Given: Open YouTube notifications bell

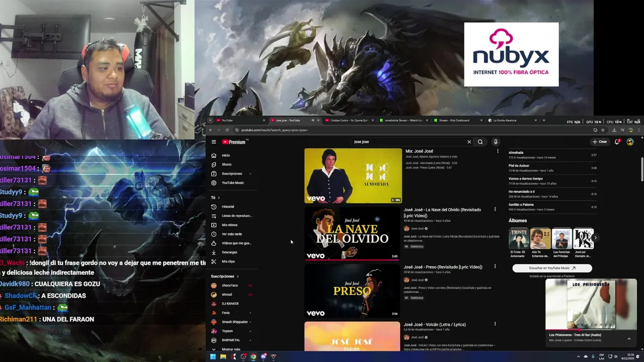Looking at the screenshot, I should 617,142.
